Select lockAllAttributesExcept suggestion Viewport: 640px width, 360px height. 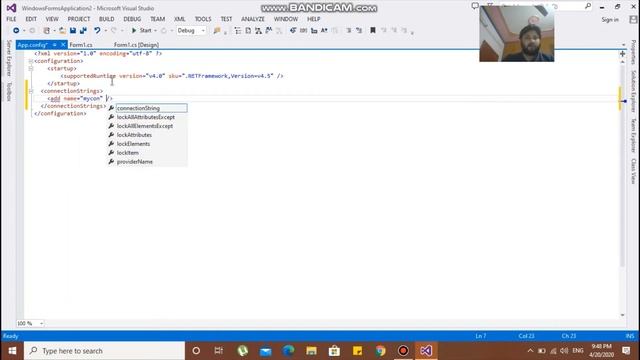tap(147, 117)
